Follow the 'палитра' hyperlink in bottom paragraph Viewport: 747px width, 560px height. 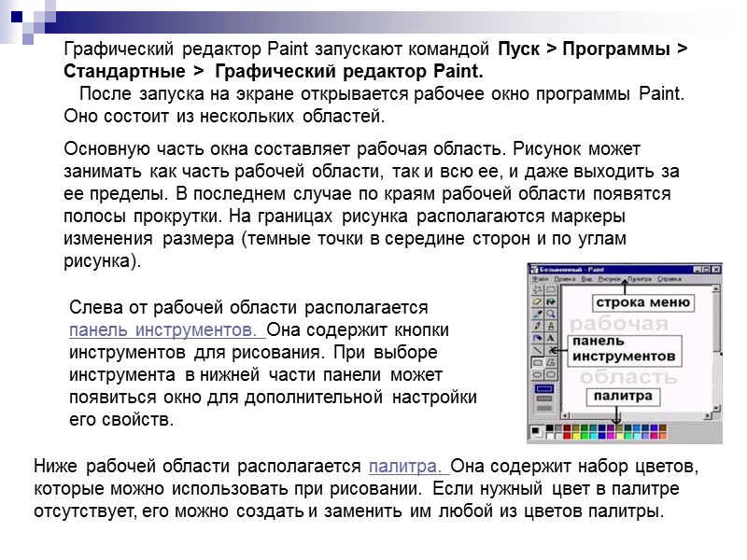point(405,466)
